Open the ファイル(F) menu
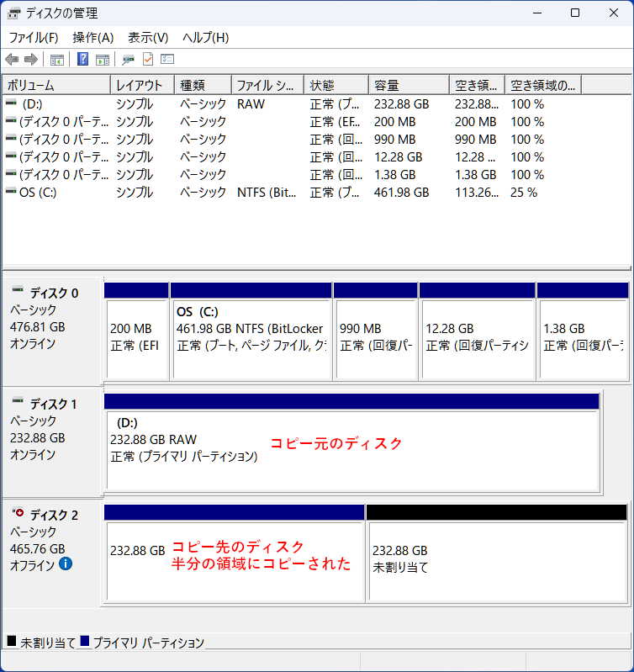The height and width of the screenshot is (672, 634). (x=34, y=38)
